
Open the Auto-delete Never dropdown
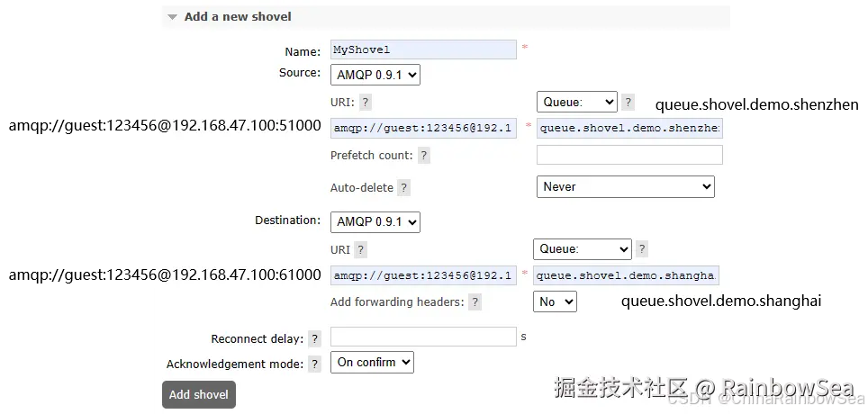[626, 186]
